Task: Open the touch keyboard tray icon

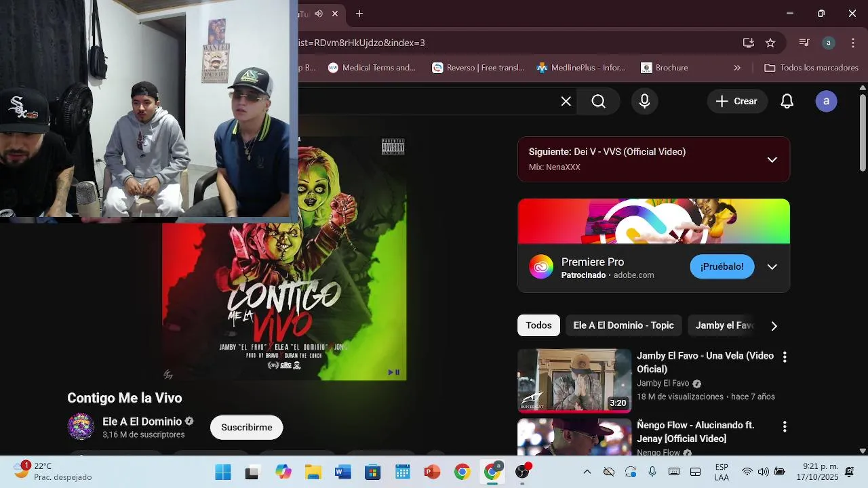Action: (674, 472)
